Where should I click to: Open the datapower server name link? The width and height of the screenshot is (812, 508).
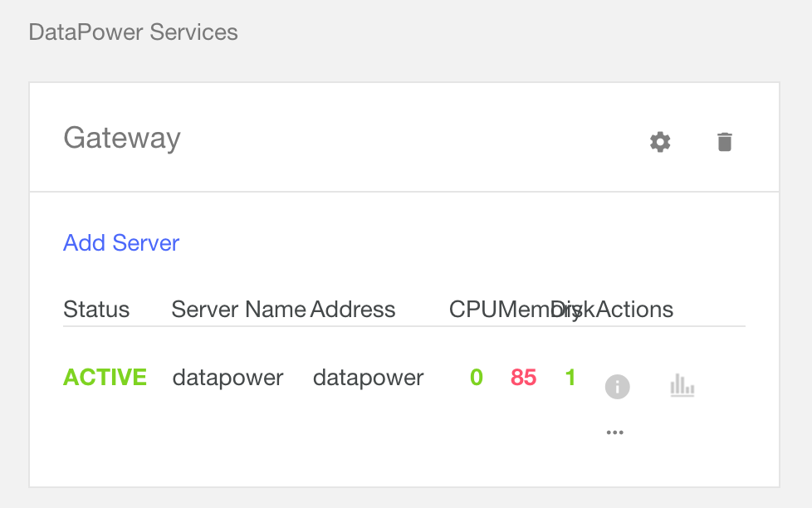227,377
